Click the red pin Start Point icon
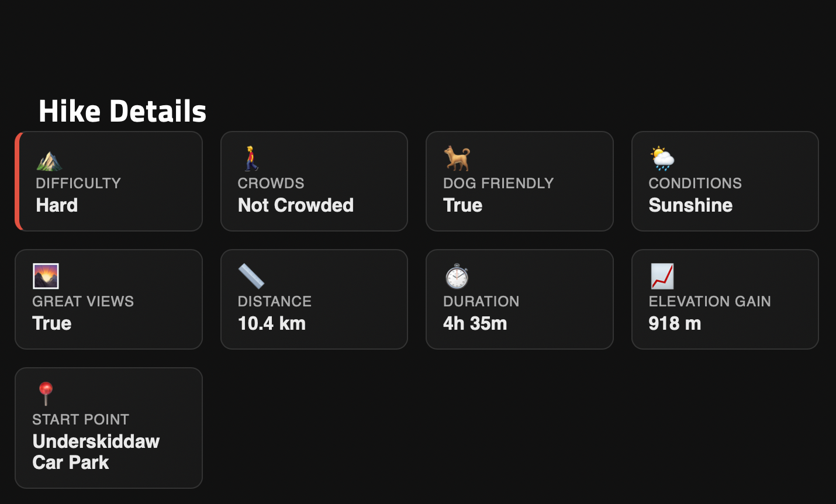 point(46,393)
